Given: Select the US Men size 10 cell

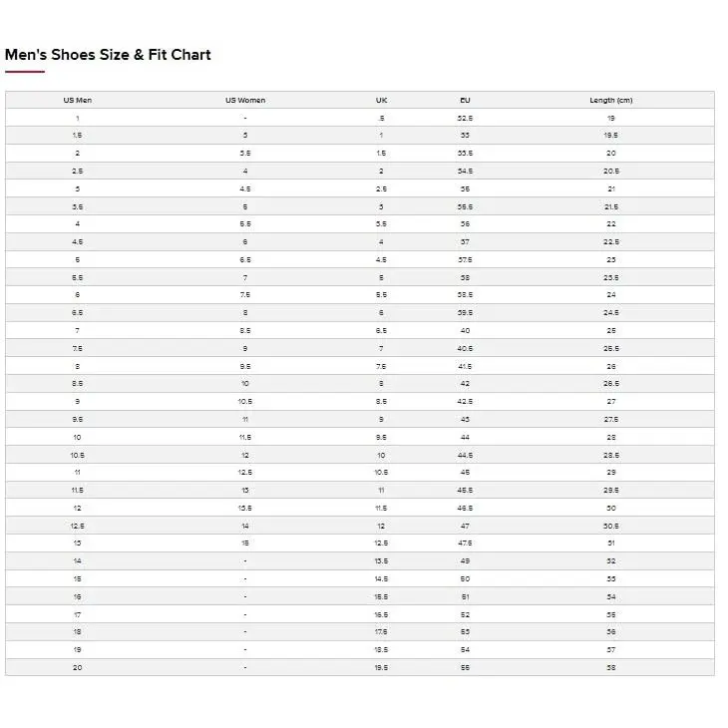Looking at the screenshot, I should click(x=77, y=438).
